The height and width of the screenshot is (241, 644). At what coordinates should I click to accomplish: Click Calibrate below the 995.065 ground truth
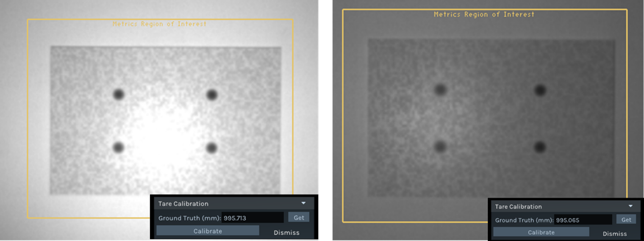(541, 232)
